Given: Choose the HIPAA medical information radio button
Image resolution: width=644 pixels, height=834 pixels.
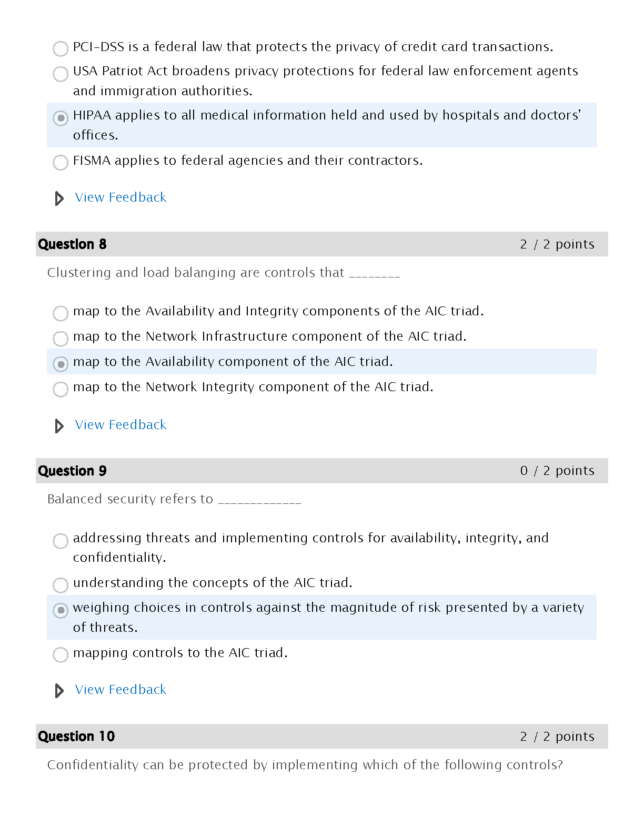Looking at the screenshot, I should click(x=61, y=118).
